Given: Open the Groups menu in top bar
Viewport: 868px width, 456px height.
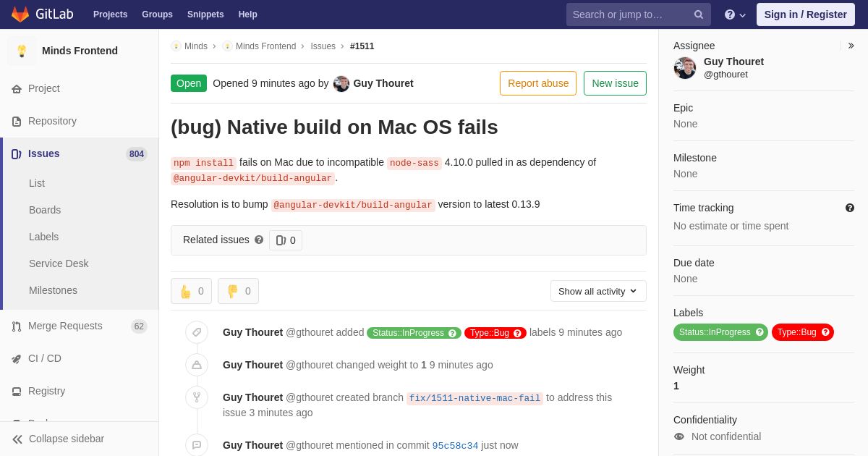Looking at the screenshot, I should (157, 14).
